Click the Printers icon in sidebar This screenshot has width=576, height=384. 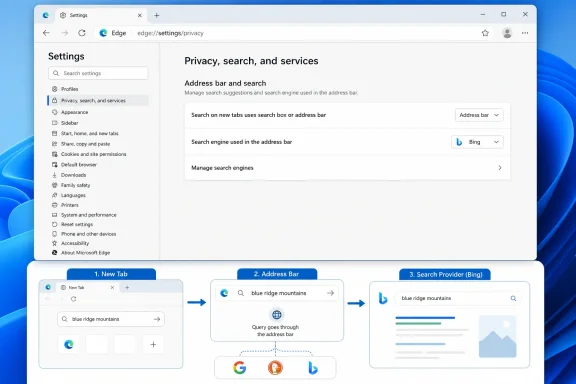pos(55,205)
